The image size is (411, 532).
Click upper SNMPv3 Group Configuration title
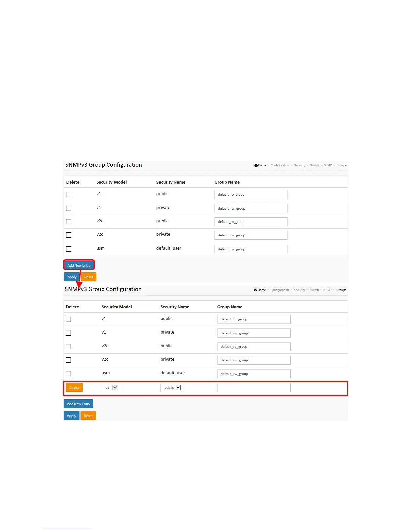(104, 165)
